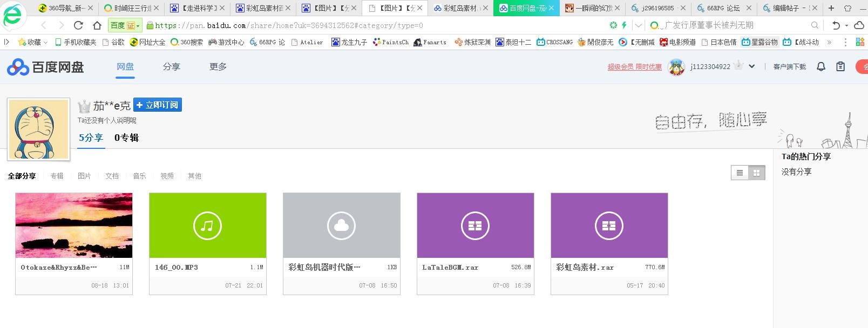Open the 66RPG 论 bookmark
This screenshot has width=868, height=328.
(x=267, y=42)
